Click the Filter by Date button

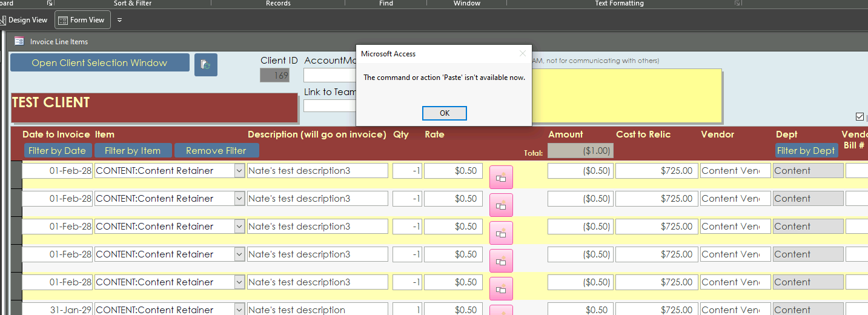click(x=58, y=150)
